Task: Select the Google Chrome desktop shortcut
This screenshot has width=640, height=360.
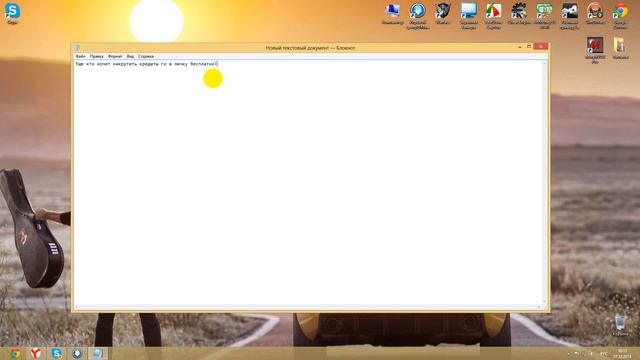Action: (620, 16)
